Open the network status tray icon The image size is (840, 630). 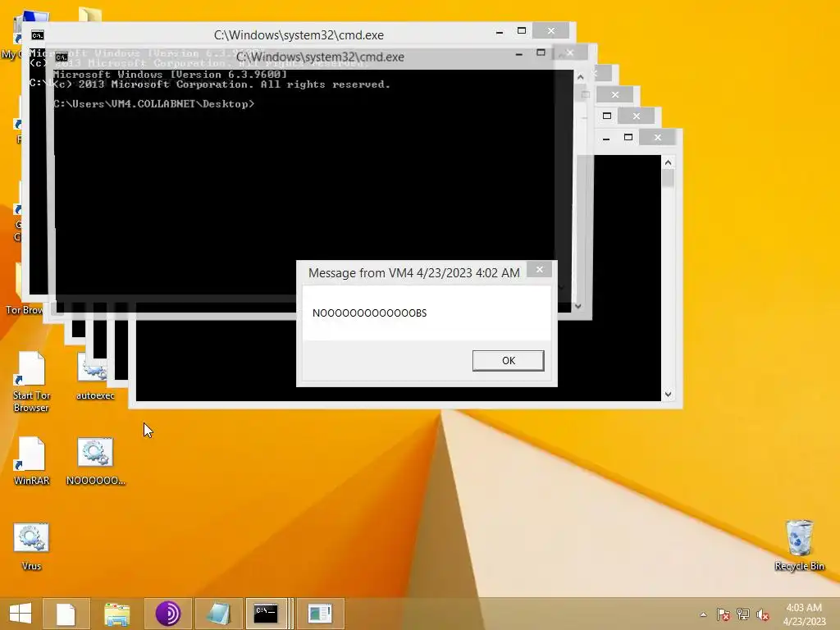point(743,614)
